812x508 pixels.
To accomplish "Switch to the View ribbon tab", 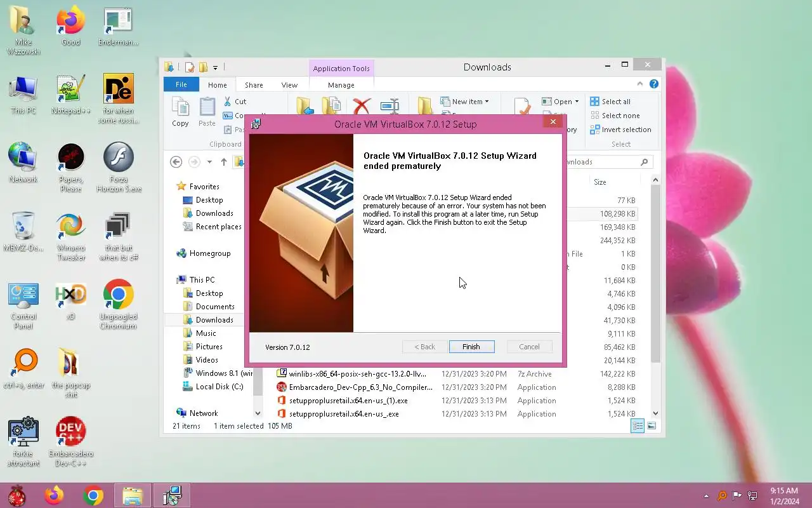I will click(x=289, y=85).
